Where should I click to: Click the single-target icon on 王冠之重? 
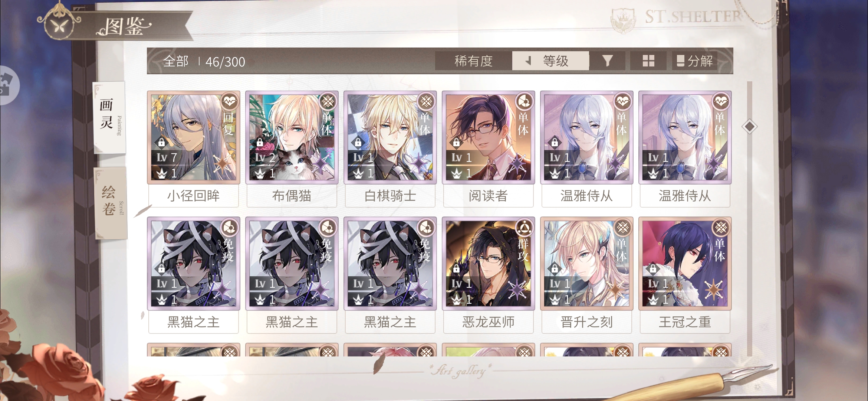[x=721, y=227]
